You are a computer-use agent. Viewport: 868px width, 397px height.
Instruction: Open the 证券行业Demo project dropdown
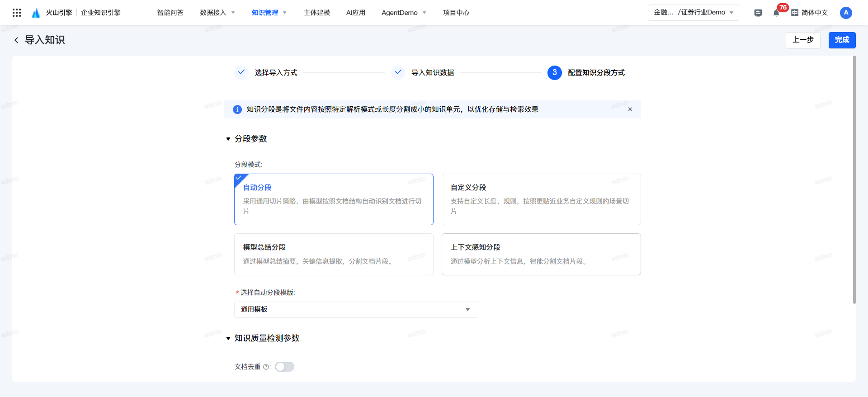click(693, 13)
